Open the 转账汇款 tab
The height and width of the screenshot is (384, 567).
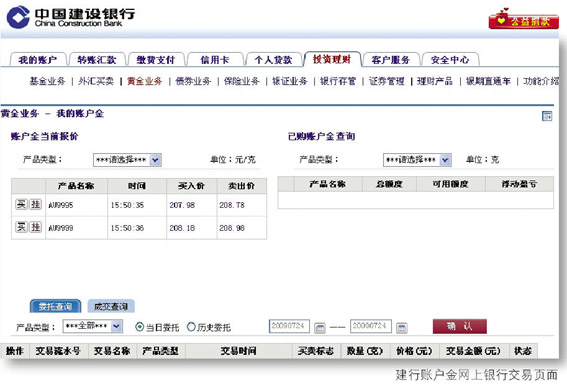click(97, 60)
